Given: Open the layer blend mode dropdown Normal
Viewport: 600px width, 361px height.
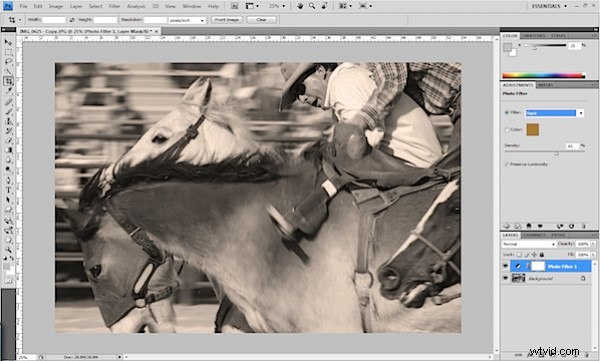Looking at the screenshot, I should [529, 244].
